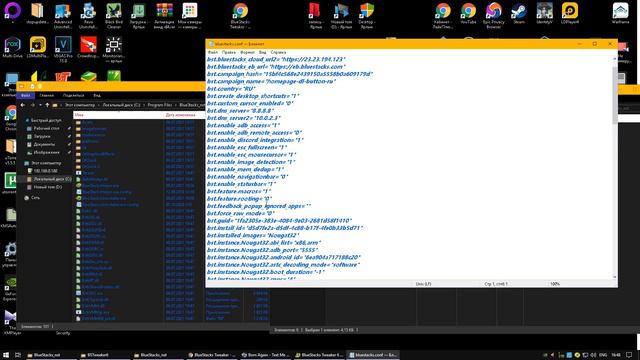Click ENG language indicator in system tray

(602, 355)
